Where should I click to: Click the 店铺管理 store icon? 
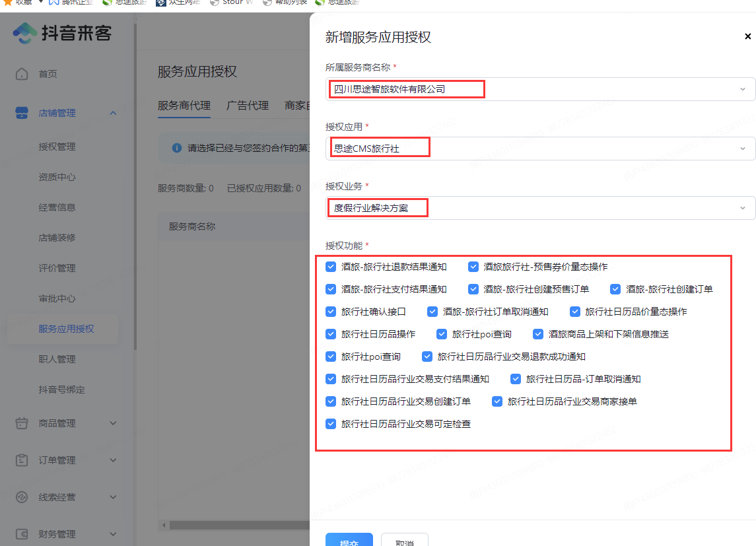[22, 113]
